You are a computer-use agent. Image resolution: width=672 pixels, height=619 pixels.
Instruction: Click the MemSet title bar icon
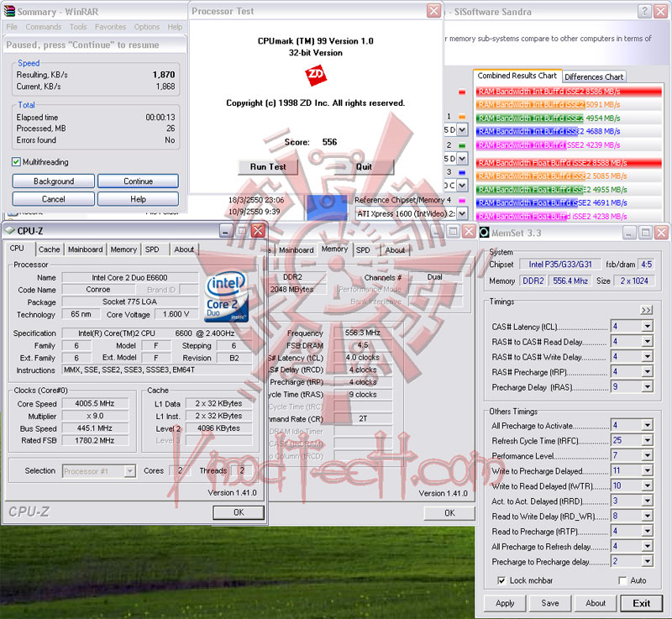(484, 232)
